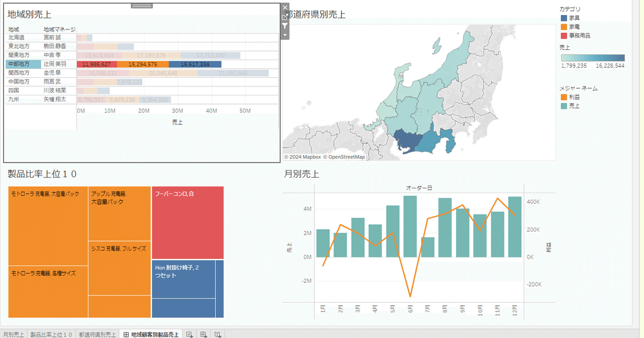This screenshot has height=338, width=644.
Task: Click blue bar segment 15,617,334
Action: pyautogui.click(x=195, y=64)
